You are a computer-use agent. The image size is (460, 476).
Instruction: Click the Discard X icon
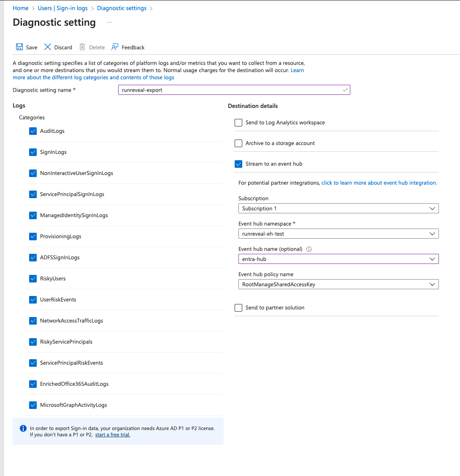point(48,47)
